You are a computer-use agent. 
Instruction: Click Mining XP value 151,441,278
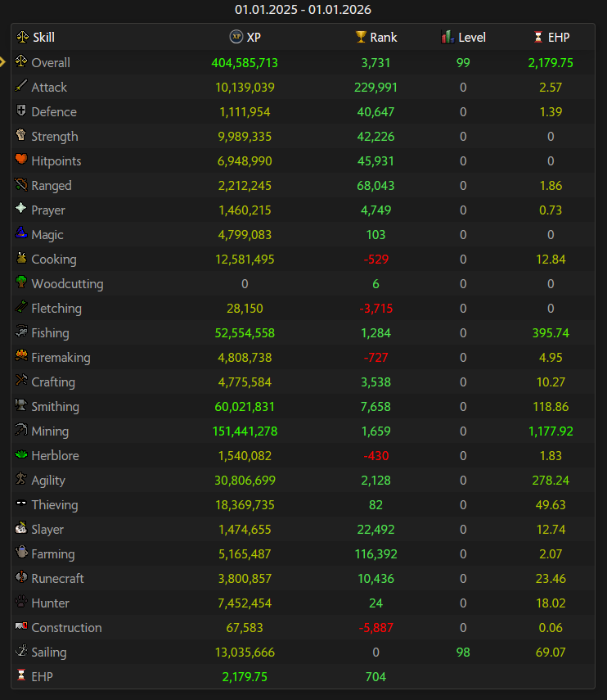click(245, 431)
